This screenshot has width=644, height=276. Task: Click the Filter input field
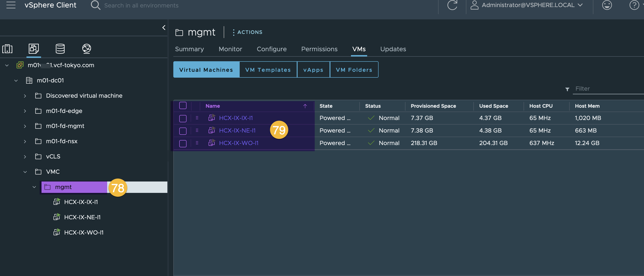(608, 89)
